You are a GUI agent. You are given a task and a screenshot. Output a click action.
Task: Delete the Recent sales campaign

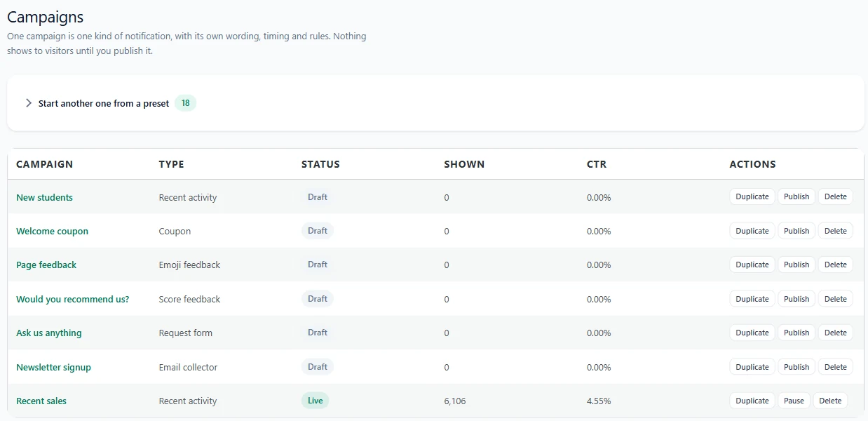click(830, 401)
